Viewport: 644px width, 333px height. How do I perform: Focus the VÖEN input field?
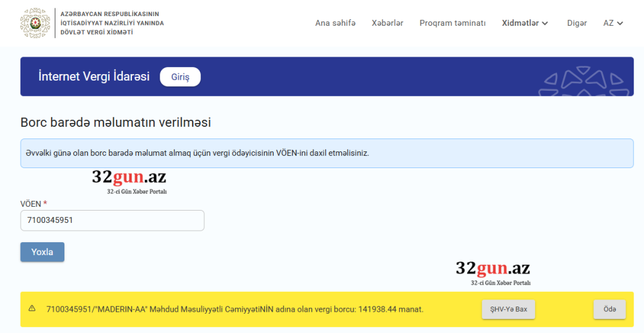pos(112,220)
